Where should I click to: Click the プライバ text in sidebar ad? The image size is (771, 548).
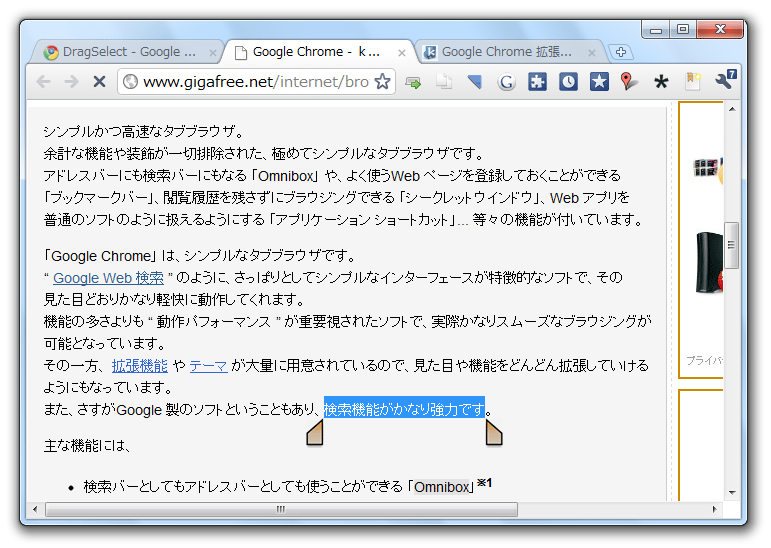pos(705,361)
